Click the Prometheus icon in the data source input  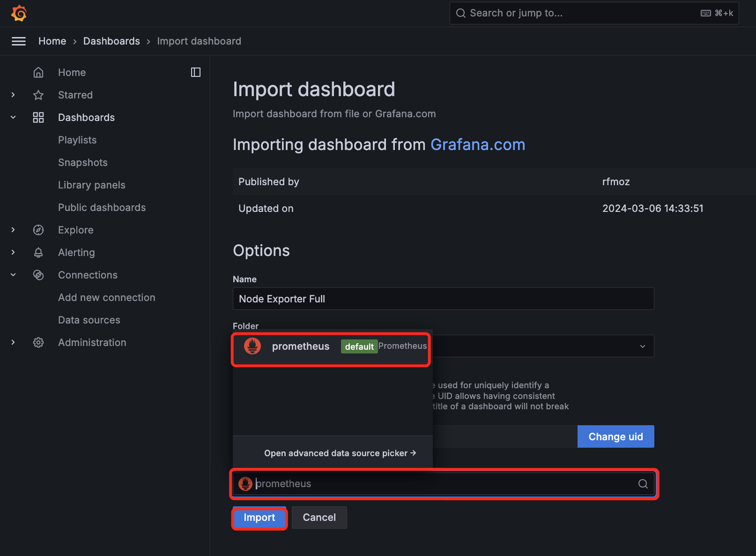tap(245, 484)
